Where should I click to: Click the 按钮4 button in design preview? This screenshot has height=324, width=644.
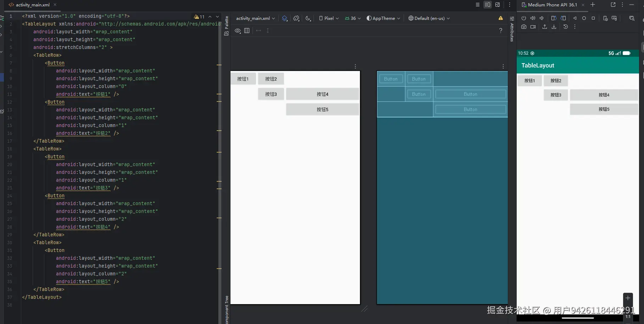click(x=322, y=94)
